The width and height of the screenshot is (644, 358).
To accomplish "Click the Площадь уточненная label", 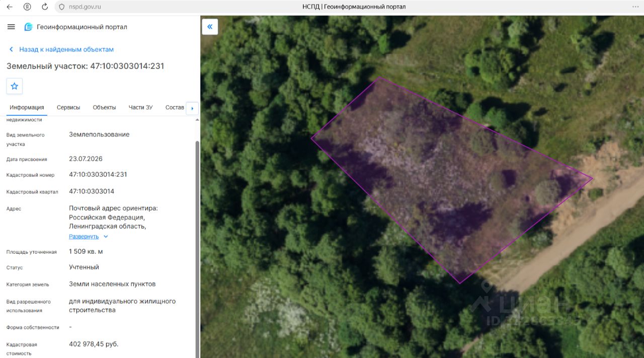I will point(31,252).
